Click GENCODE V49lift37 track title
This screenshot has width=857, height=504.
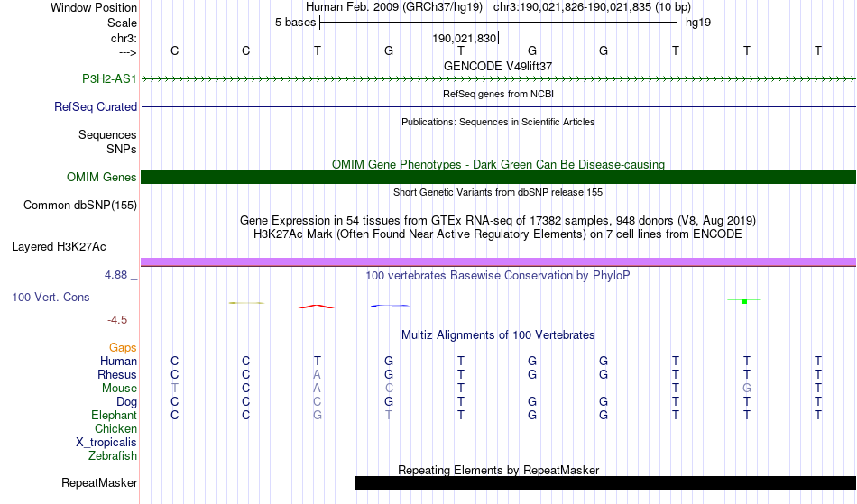[x=498, y=66]
